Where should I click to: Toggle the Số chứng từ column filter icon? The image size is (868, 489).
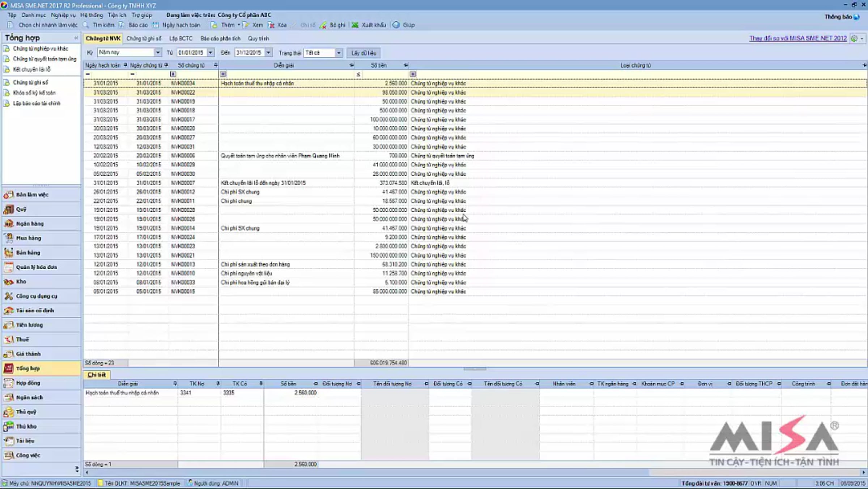[173, 74]
